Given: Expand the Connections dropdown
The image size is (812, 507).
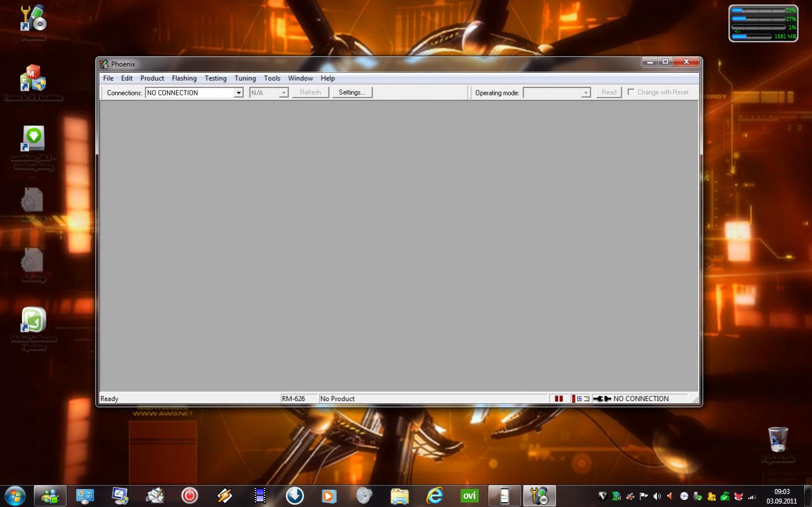Looking at the screenshot, I should coord(239,92).
